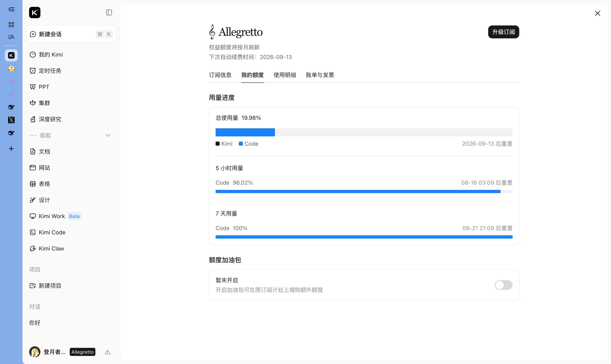Image resolution: width=611 pixels, height=364 pixels.
Task: Enable the 额度加油包 toggle switch
Action: (x=503, y=285)
